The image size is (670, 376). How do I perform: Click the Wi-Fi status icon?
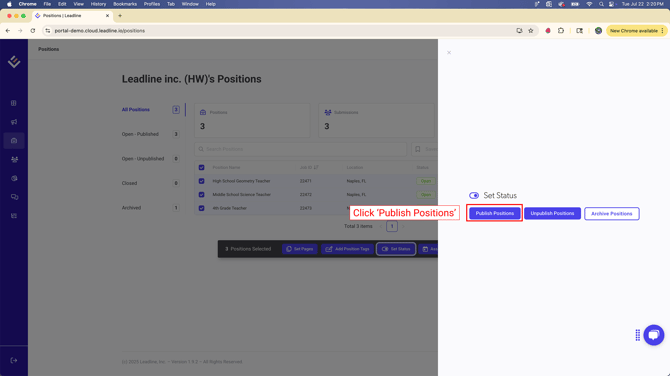(x=589, y=4)
